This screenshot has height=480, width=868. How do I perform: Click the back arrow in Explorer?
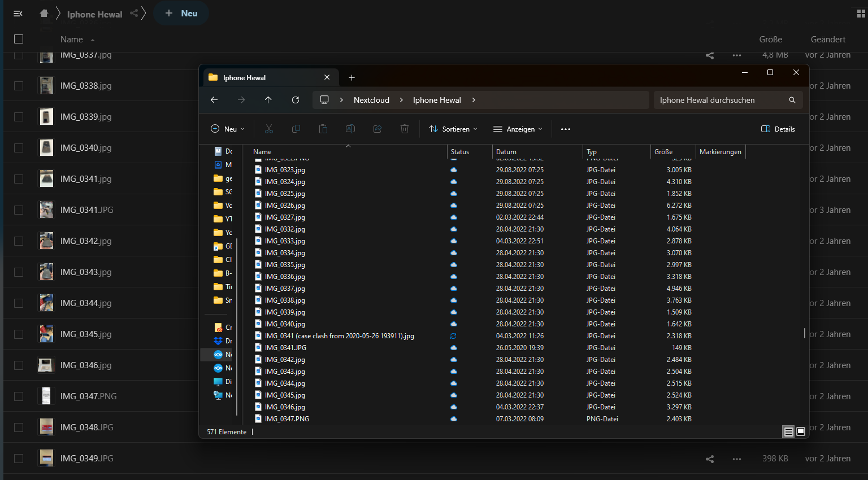pos(214,100)
